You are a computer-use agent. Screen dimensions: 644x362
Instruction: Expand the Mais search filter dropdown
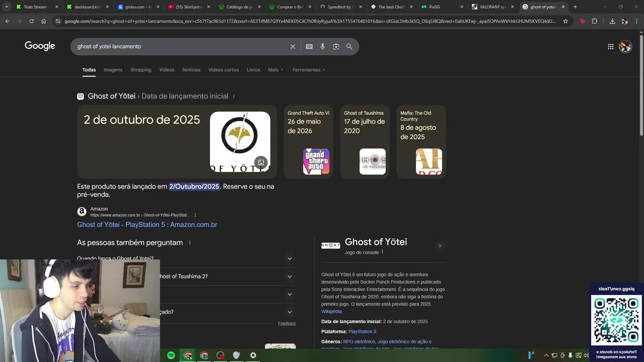coord(276,70)
